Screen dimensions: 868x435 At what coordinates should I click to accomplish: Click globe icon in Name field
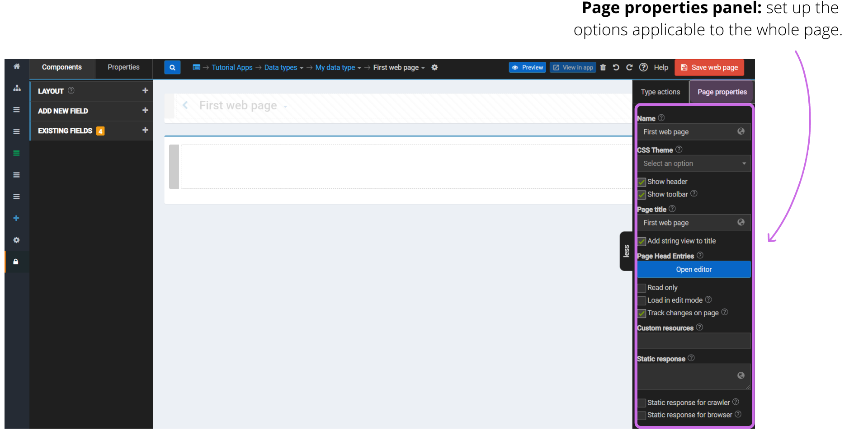741,131
